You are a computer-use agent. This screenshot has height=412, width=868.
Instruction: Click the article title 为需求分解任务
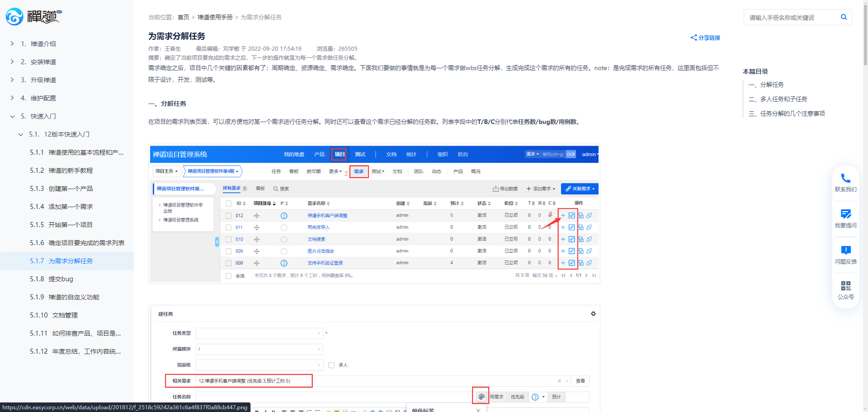click(177, 36)
